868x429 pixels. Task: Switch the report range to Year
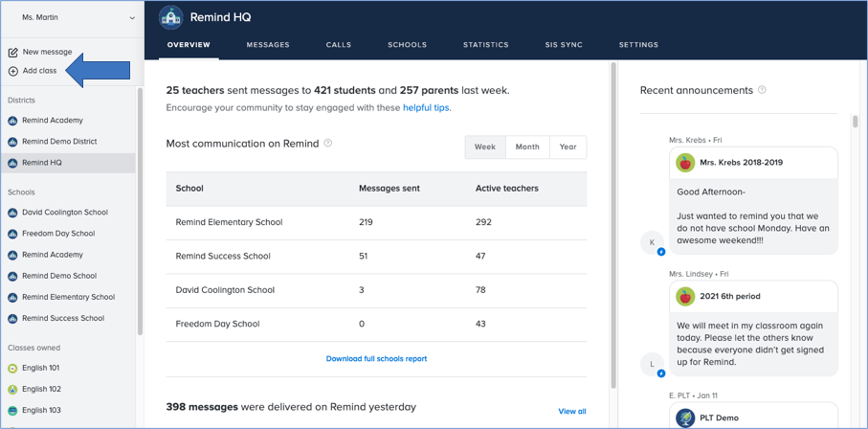568,147
